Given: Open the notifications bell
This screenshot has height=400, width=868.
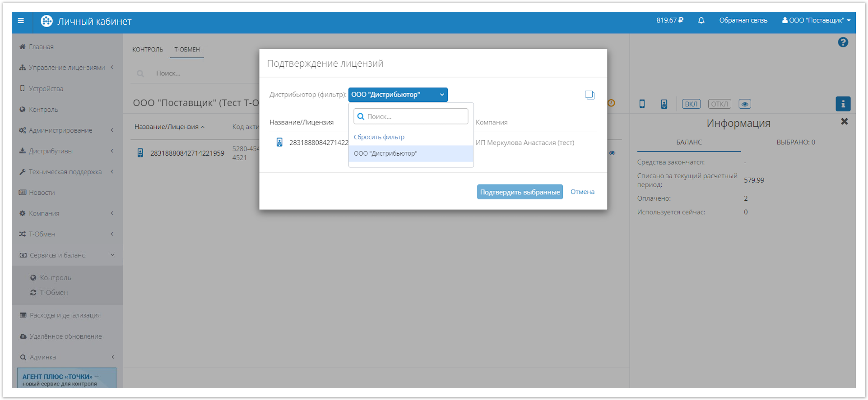Looking at the screenshot, I should coord(701,20).
